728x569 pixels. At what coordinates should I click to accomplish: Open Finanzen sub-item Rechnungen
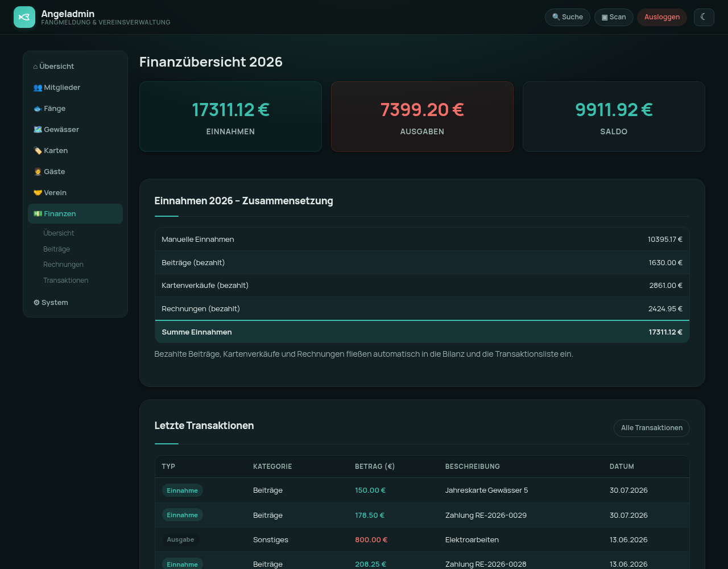(63, 265)
